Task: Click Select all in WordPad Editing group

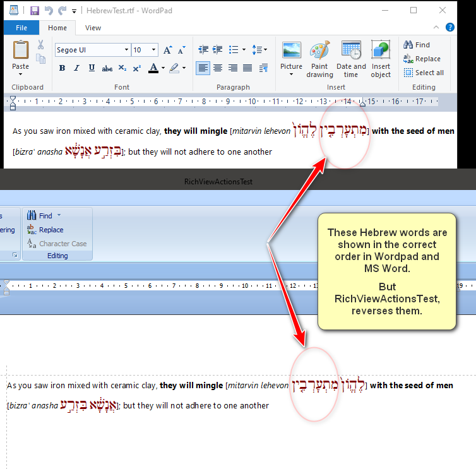Action: [423, 73]
